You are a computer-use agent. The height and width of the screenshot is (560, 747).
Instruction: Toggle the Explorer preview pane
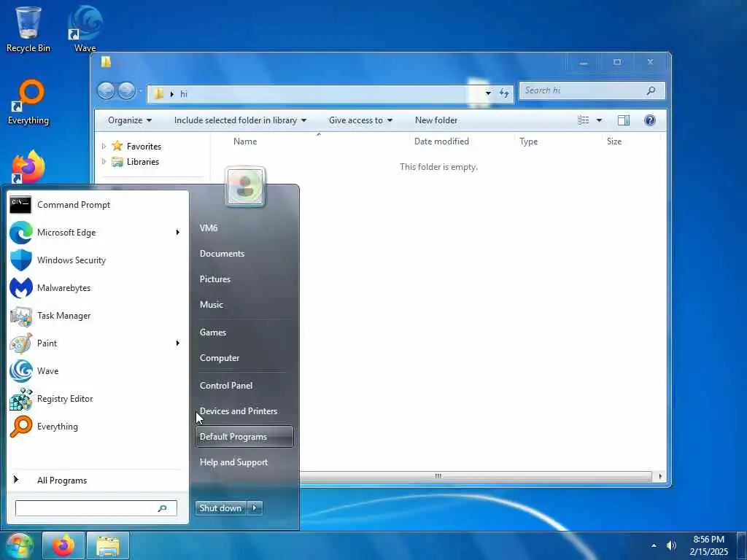tap(624, 120)
